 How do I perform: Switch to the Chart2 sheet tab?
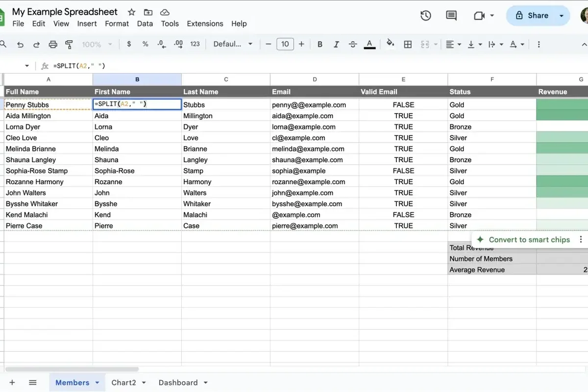coord(123,383)
